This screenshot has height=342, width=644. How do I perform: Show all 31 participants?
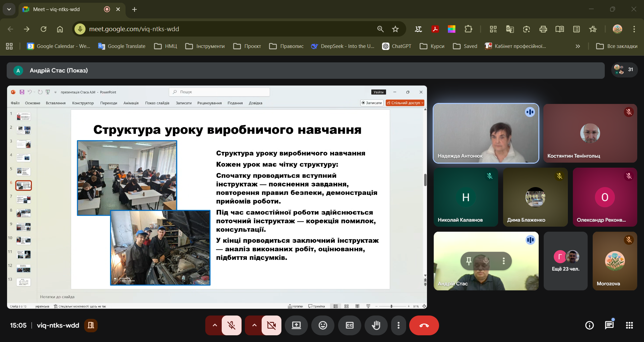click(624, 70)
